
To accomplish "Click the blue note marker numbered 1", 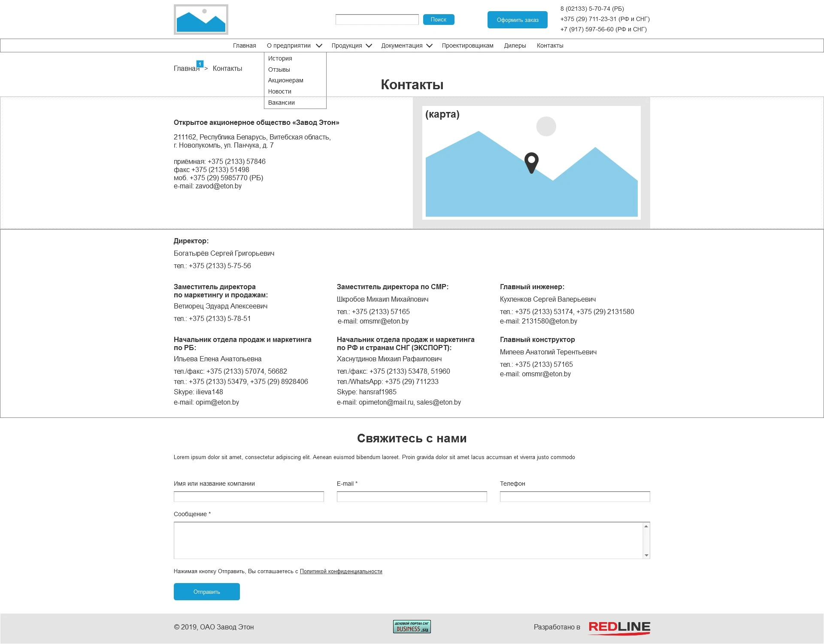I will pyautogui.click(x=200, y=64).
